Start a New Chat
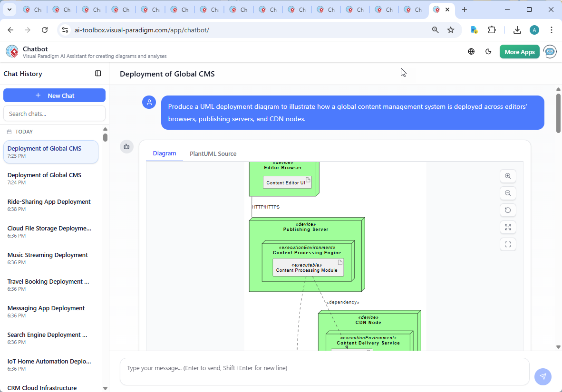Image resolution: width=562 pixels, height=392 pixels. [x=54, y=95]
